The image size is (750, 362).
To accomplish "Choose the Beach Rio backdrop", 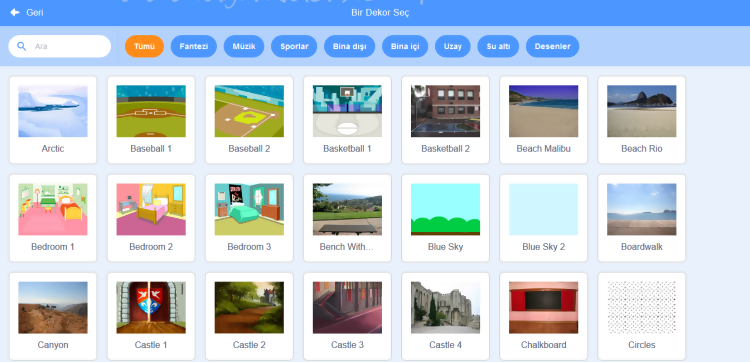I will (x=641, y=120).
